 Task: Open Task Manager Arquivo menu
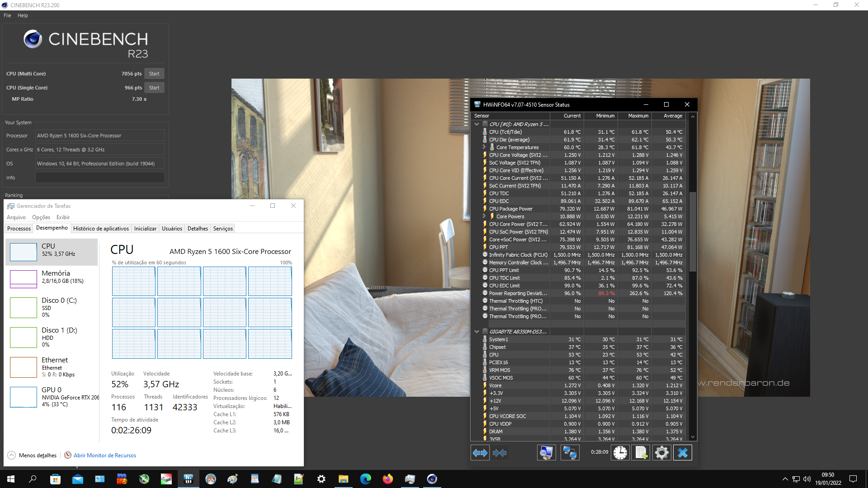click(16, 217)
